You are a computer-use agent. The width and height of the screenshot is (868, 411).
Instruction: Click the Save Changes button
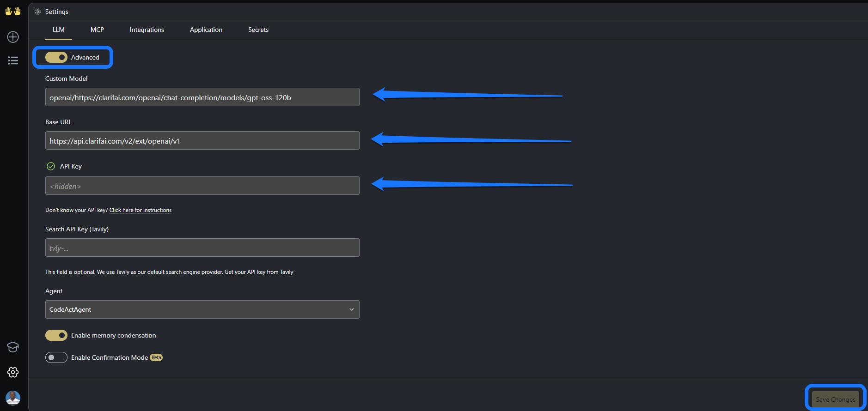836,399
